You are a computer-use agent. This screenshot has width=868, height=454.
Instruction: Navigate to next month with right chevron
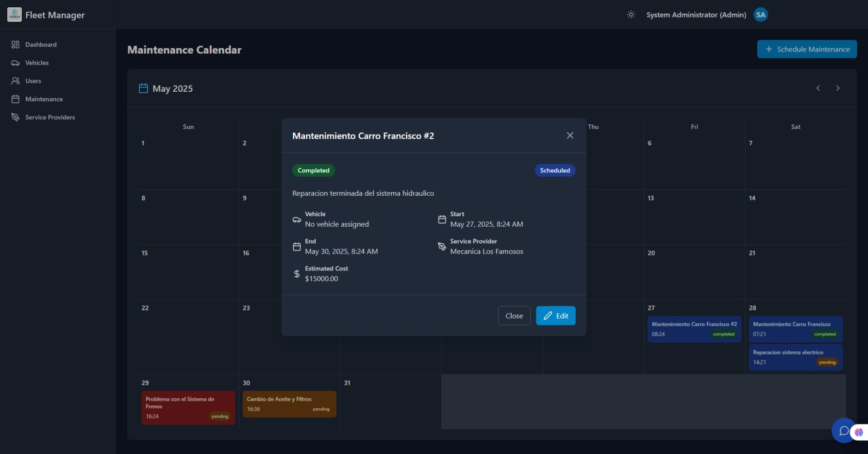coord(838,88)
